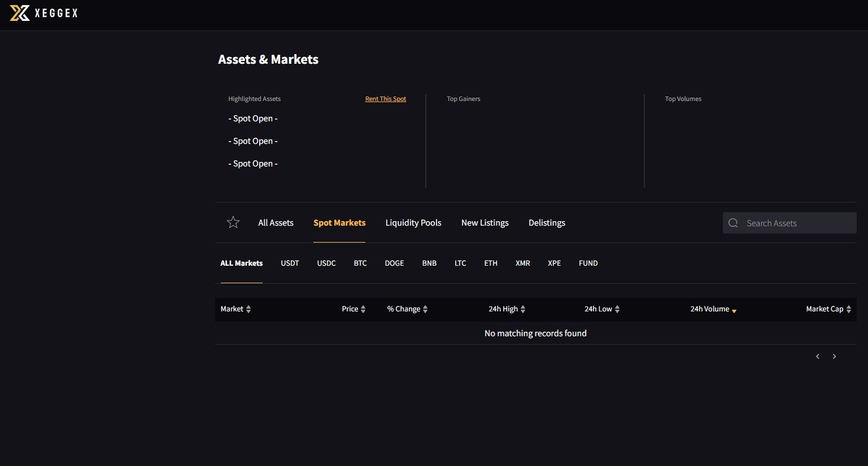Click the first Spot Open entry

coord(253,118)
